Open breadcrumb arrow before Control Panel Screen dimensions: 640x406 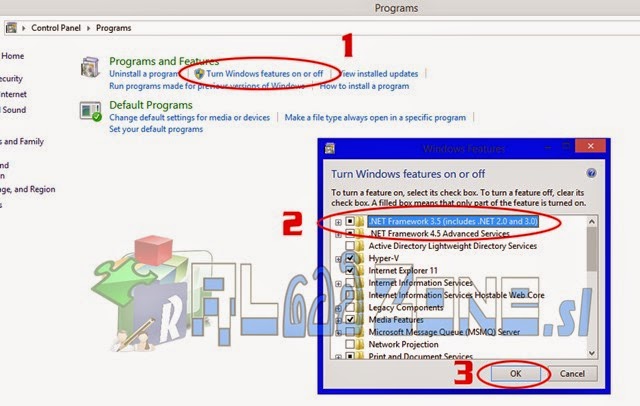coord(24,28)
